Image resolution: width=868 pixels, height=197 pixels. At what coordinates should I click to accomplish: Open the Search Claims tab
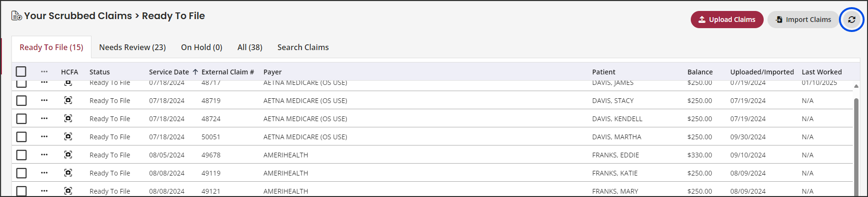pyautogui.click(x=303, y=47)
